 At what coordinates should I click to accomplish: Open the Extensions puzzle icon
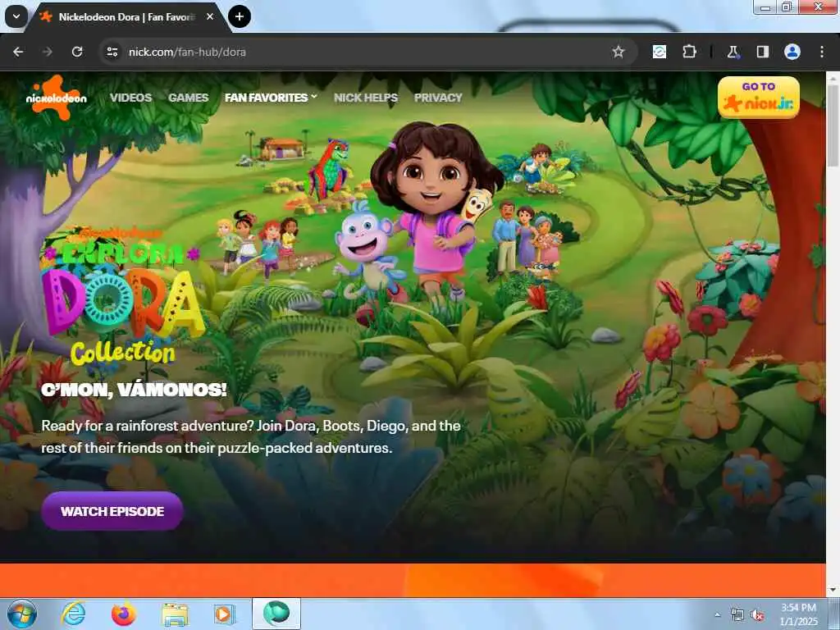[x=689, y=52]
